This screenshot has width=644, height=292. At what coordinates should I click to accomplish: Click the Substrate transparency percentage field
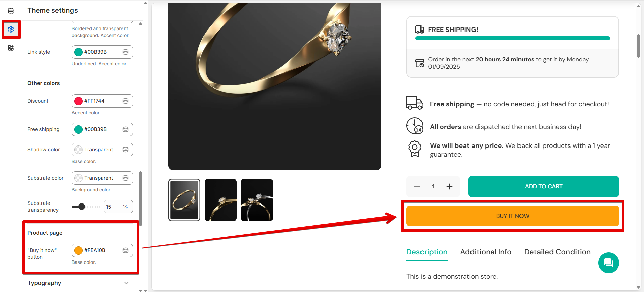point(112,207)
